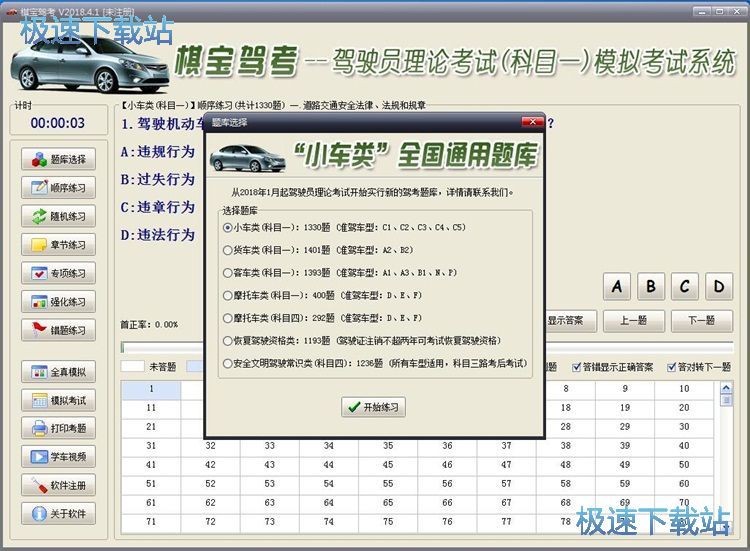Click scroll-up arrow of question grid
Screen dimensions: 750x551
coord(724,389)
